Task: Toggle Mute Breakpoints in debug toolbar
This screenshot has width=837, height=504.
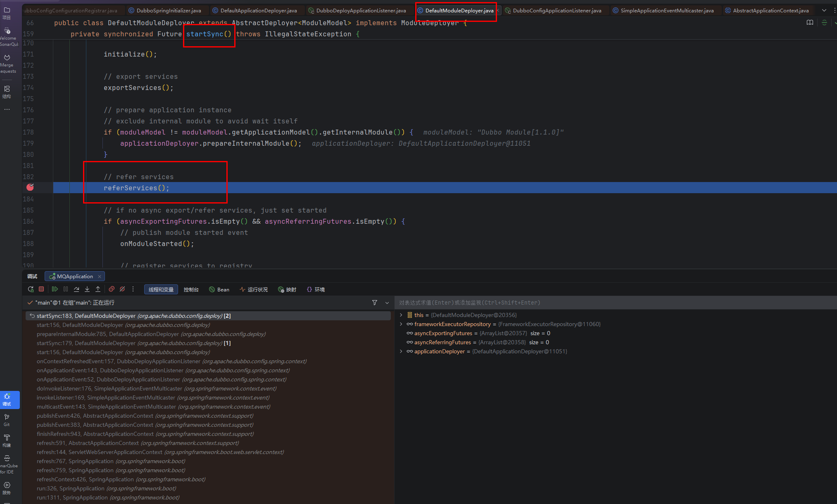Action: [x=122, y=289]
